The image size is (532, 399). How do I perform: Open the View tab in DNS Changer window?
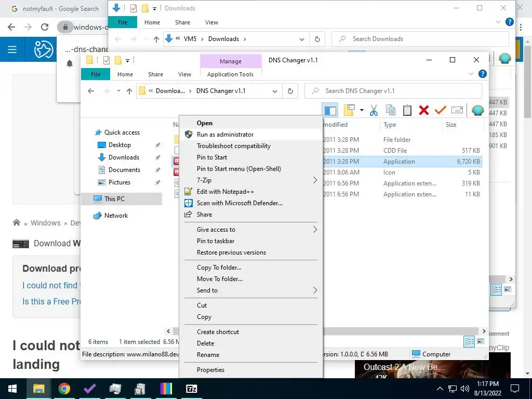tap(184, 74)
